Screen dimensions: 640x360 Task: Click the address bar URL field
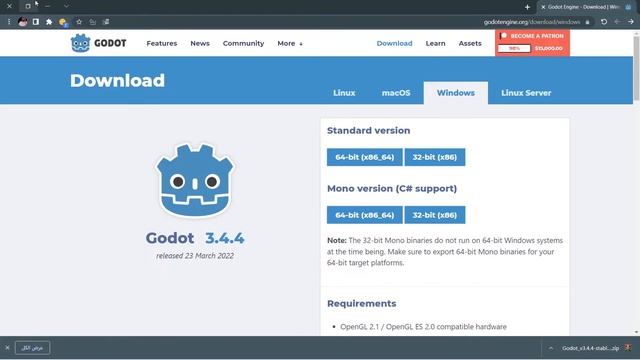click(531, 22)
